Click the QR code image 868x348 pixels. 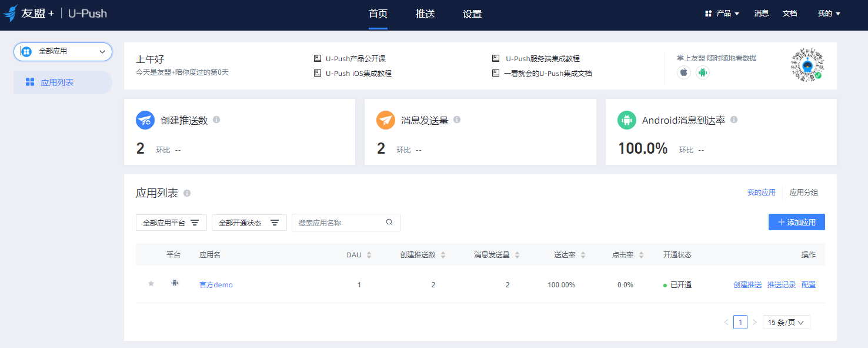pos(807,65)
